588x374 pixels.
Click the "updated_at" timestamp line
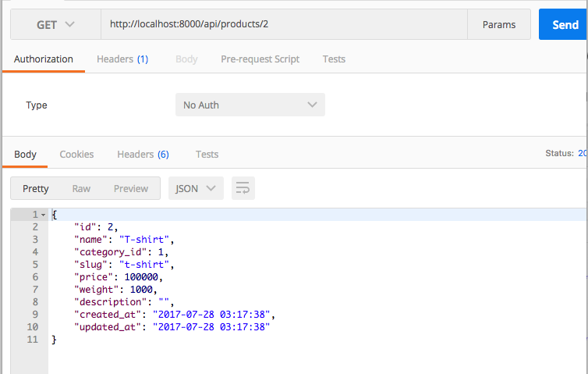click(172, 327)
